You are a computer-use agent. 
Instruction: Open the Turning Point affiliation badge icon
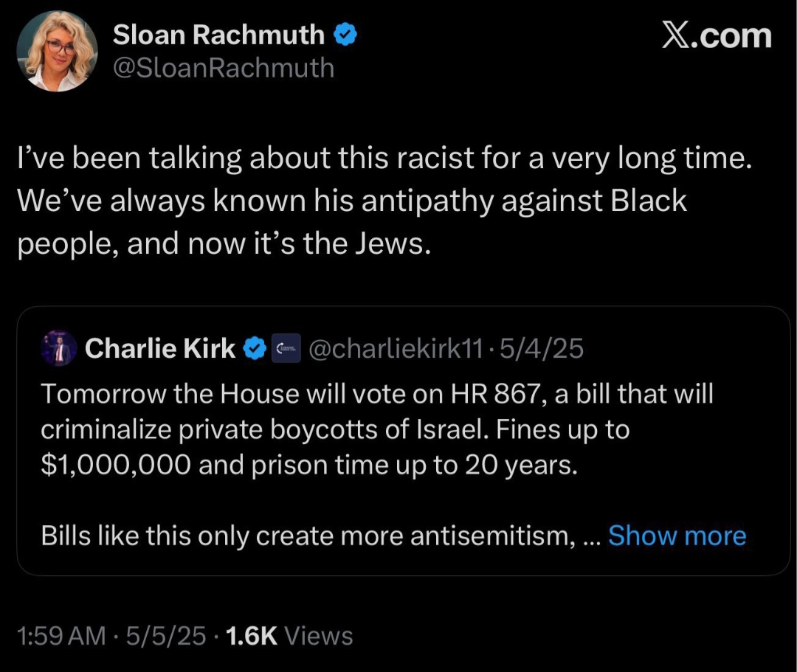[286, 348]
